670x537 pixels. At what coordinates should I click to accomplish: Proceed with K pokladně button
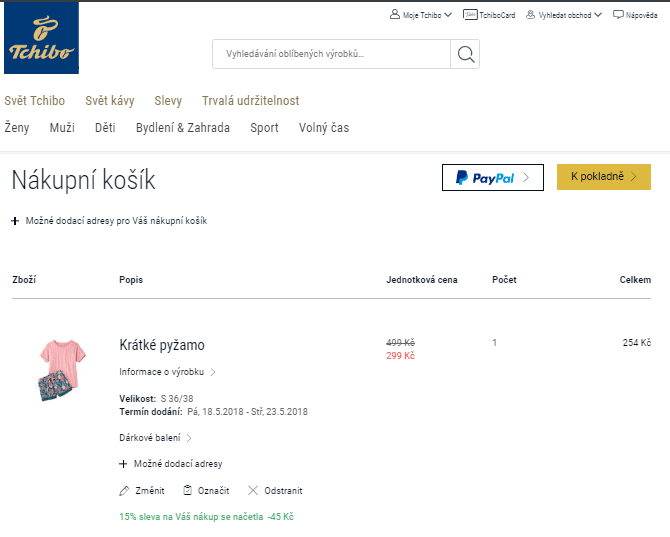[604, 177]
